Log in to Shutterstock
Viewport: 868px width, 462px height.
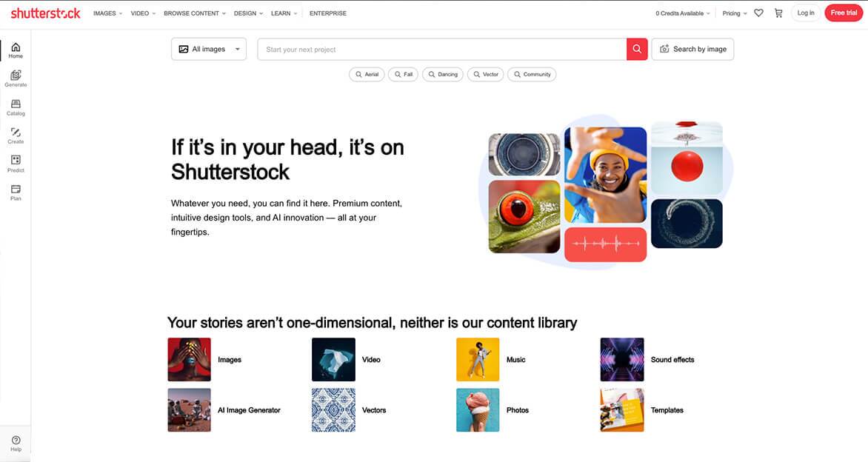pos(806,13)
